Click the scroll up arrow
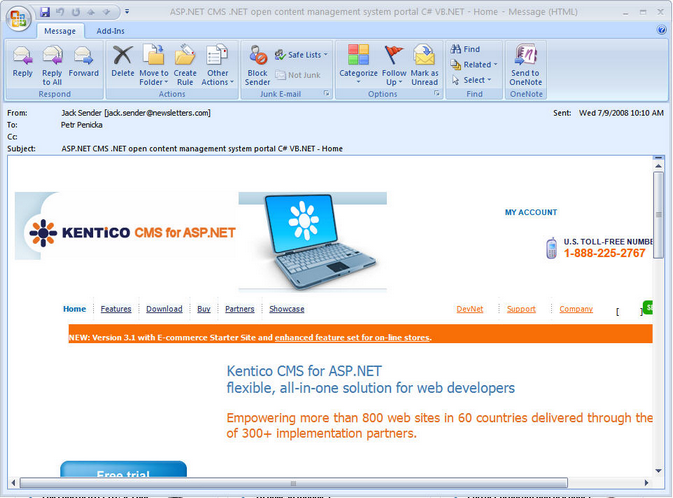The width and height of the screenshot is (673, 498). pos(658,166)
